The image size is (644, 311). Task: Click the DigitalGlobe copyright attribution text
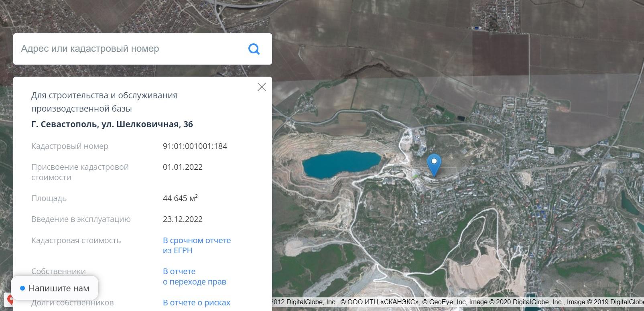(457, 302)
